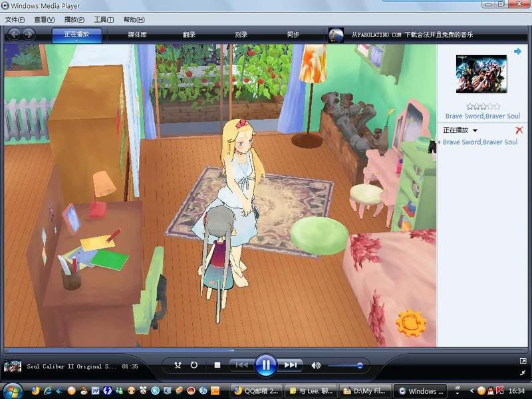Launch Firefox from quick launch
This screenshot has height=399, width=532.
pyautogui.click(x=36, y=391)
